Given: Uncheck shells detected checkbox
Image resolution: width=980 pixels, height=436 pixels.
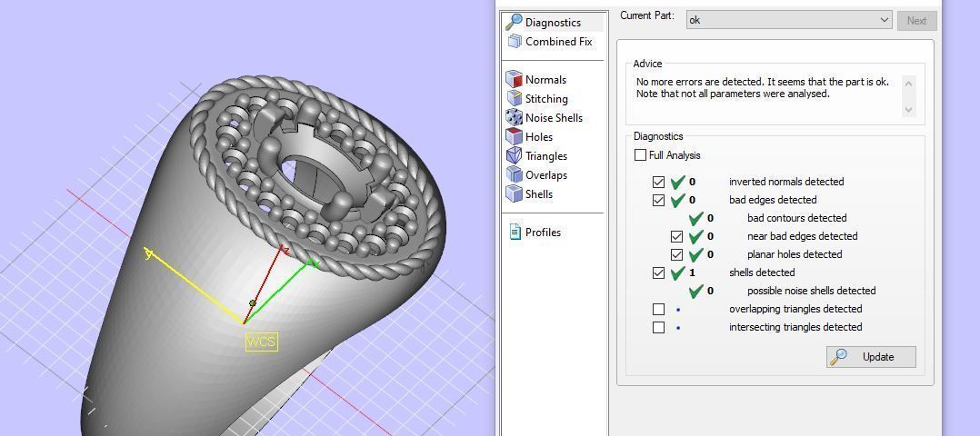Looking at the screenshot, I should [658, 273].
